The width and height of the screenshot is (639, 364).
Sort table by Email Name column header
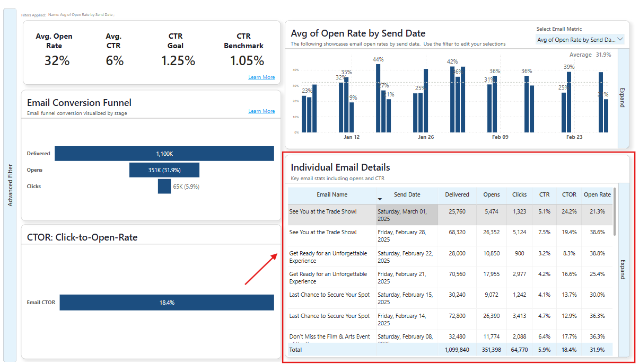pyautogui.click(x=332, y=194)
